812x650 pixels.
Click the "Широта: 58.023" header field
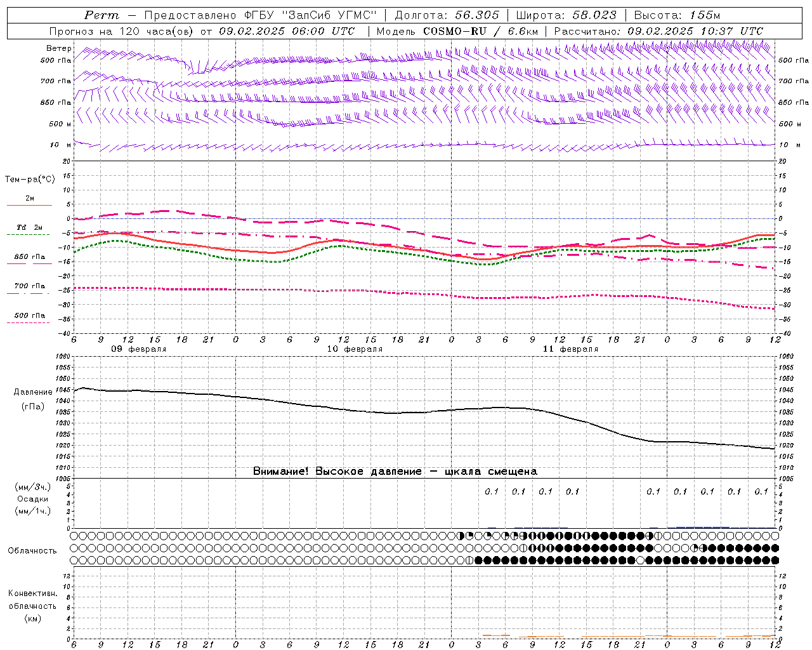click(566, 15)
